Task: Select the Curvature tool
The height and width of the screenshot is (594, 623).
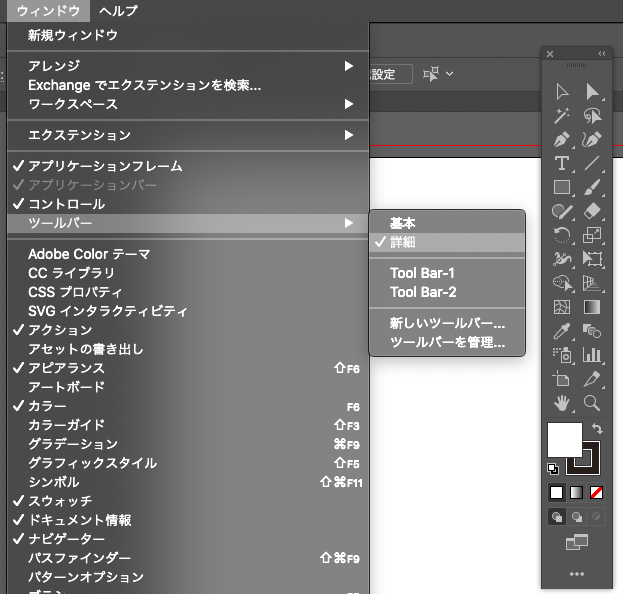Action: pos(592,139)
